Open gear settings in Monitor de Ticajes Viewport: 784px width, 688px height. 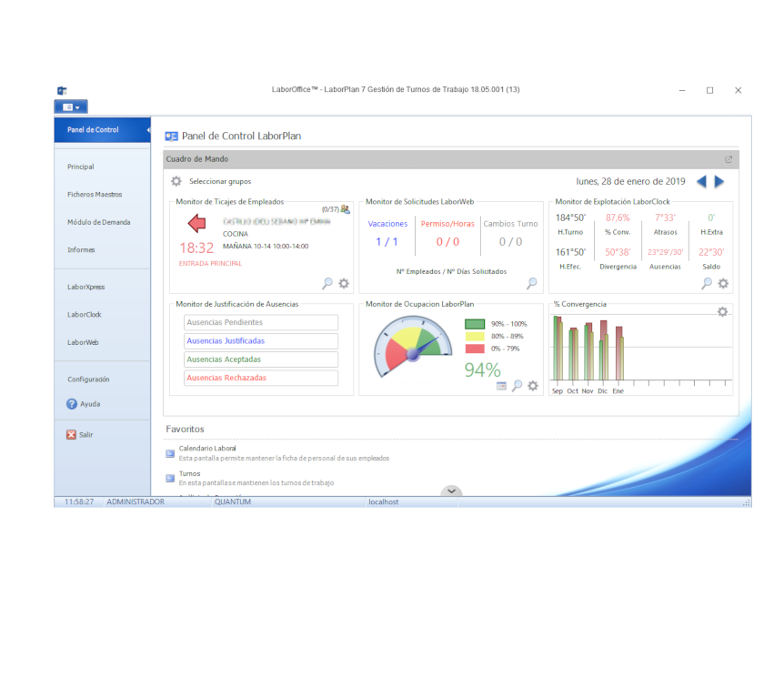(x=344, y=283)
